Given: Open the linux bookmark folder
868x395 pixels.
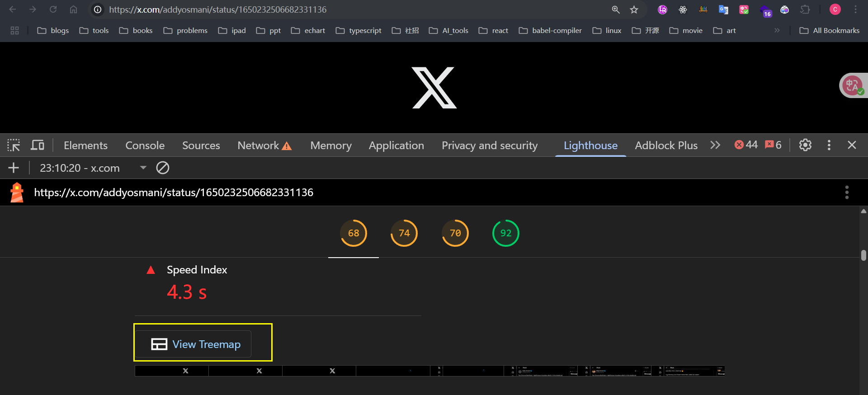Looking at the screenshot, I should coord(607,30).
